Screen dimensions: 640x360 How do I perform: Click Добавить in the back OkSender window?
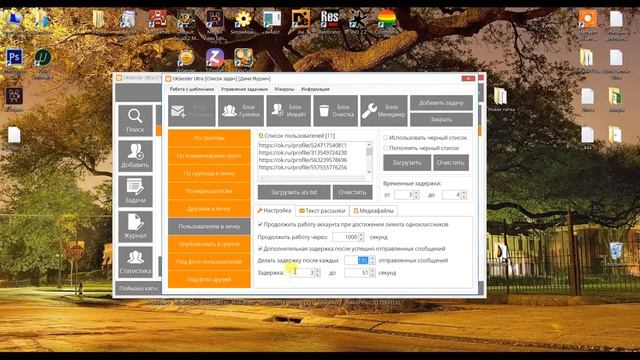(x=135, y=156)
